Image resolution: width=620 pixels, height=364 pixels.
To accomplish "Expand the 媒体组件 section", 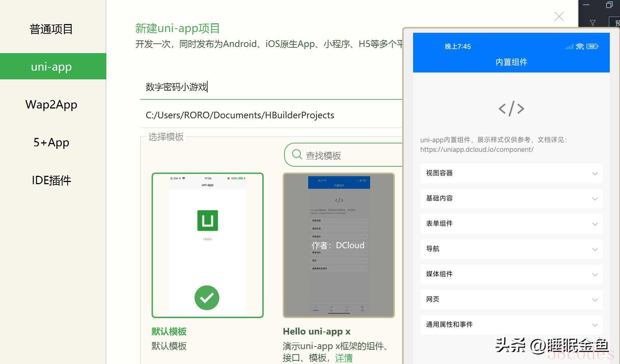I will pyautogui.click(x=511, y=274).
